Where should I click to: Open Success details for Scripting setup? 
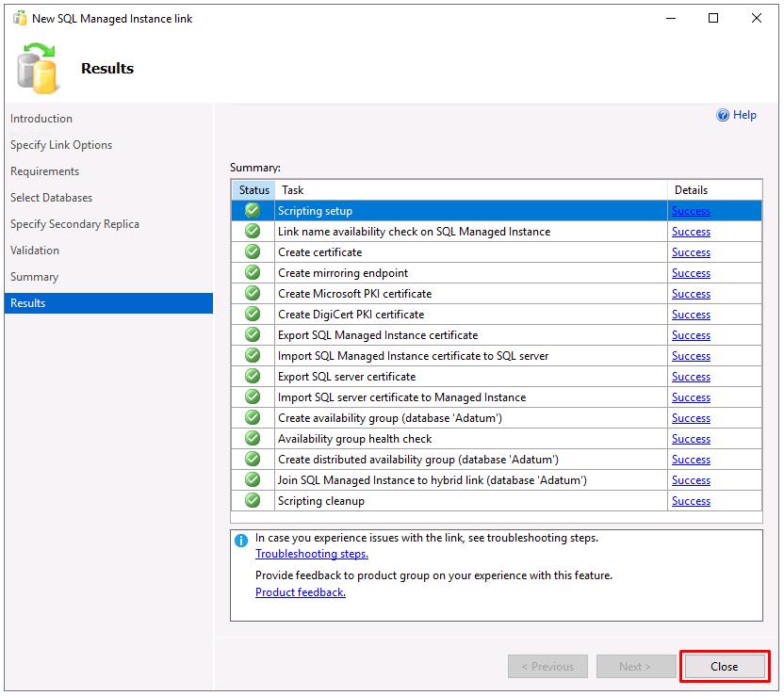[691, 211]
